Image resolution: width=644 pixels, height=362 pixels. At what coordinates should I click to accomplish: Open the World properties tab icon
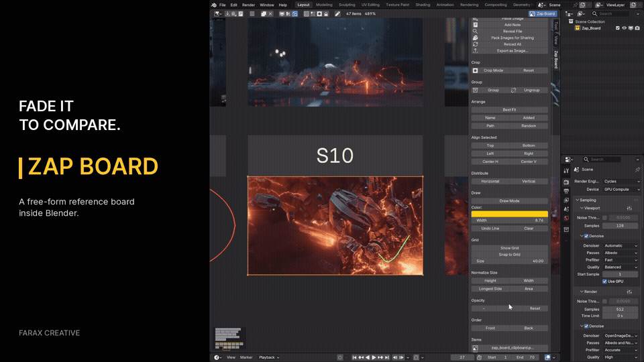566,219
